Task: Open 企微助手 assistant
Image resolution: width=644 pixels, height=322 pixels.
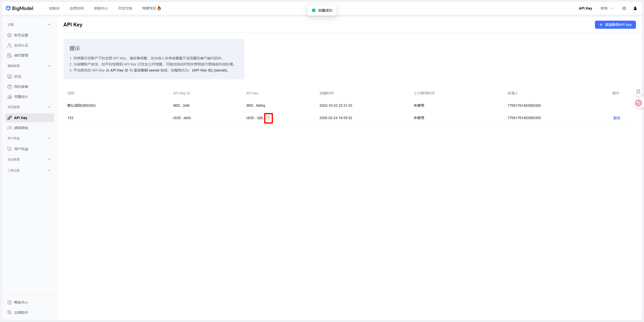Action: tap(21, 312)
